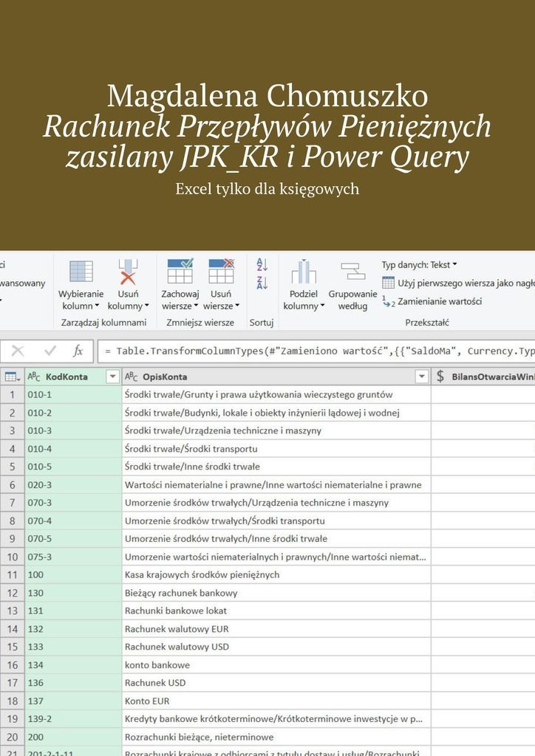Image resolution: width=535 pixels, height=756 pixels.
Task: Click the Usuń wiersze icon
Action: (x=221, y=272)
